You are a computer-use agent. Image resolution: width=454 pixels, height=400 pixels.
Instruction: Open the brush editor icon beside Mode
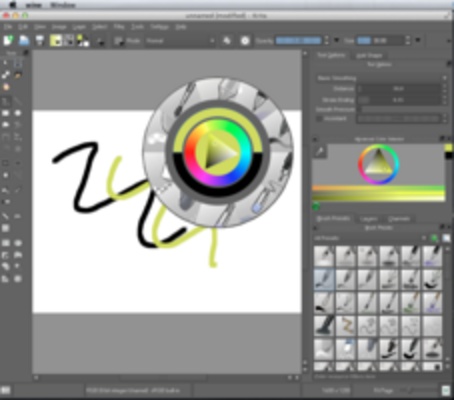coord(118,41)
